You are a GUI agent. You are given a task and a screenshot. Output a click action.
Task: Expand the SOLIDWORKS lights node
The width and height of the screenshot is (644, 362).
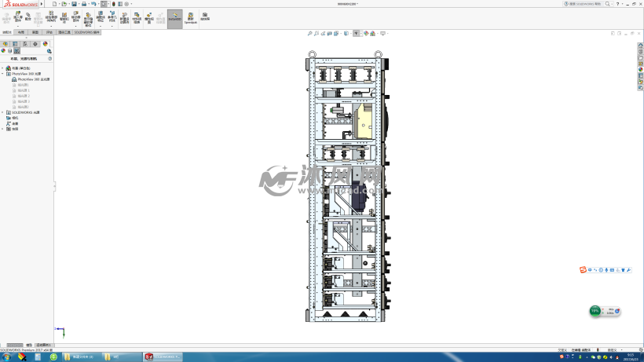click(2, 112)
